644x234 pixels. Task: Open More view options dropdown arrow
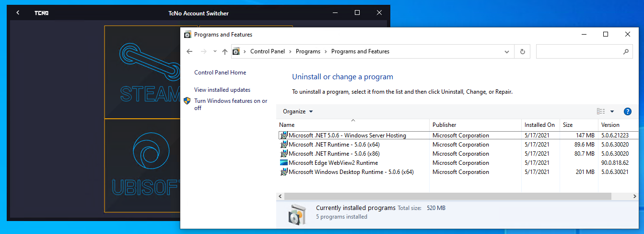tap(612, 111)
